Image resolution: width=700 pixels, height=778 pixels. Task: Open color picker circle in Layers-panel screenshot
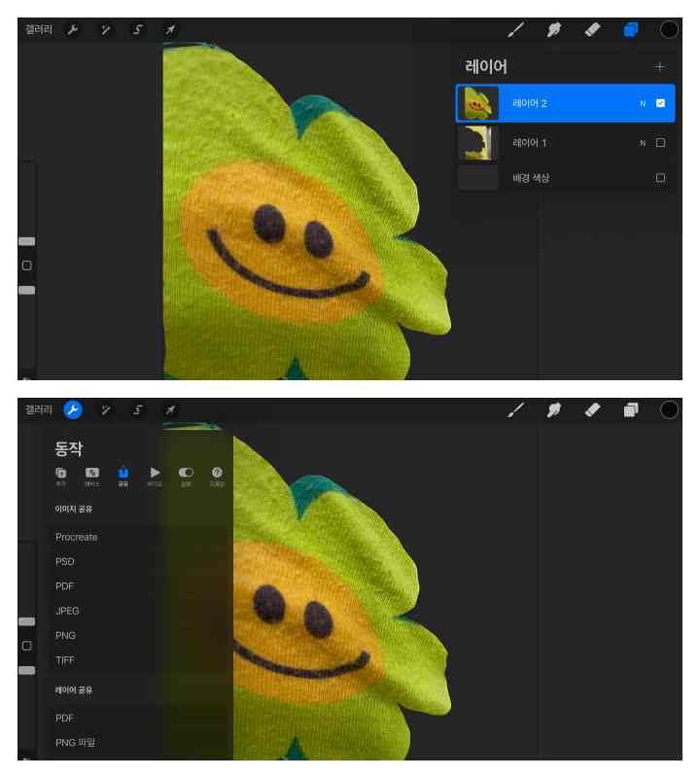click(x=669, y=30)
